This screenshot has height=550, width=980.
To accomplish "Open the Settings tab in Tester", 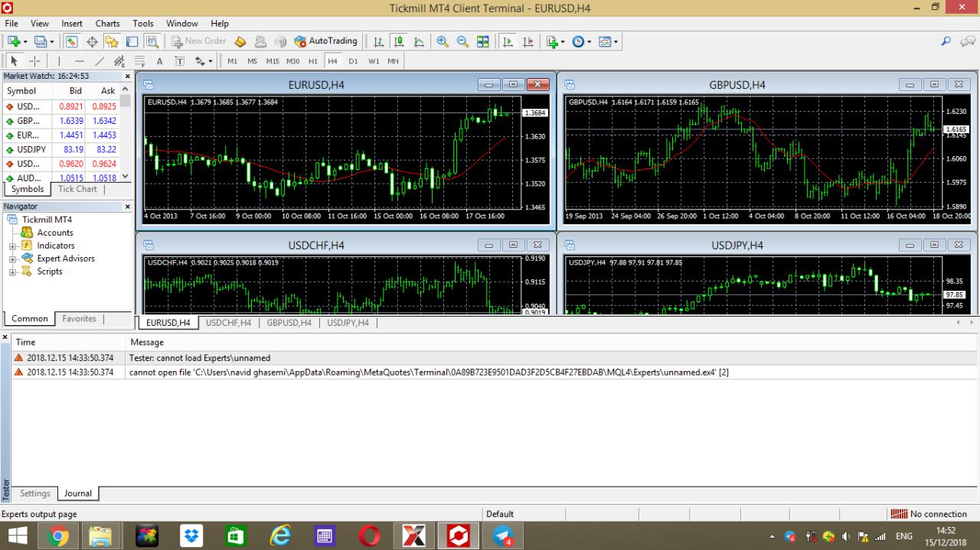I will click(x=35, y=493).
